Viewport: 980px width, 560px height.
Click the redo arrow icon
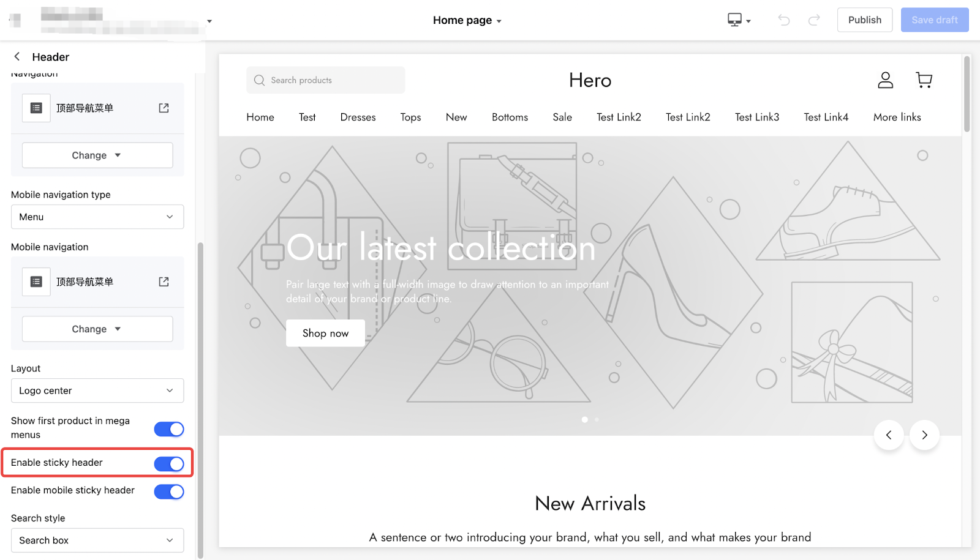pyautogui.click(x=814, y=20)
